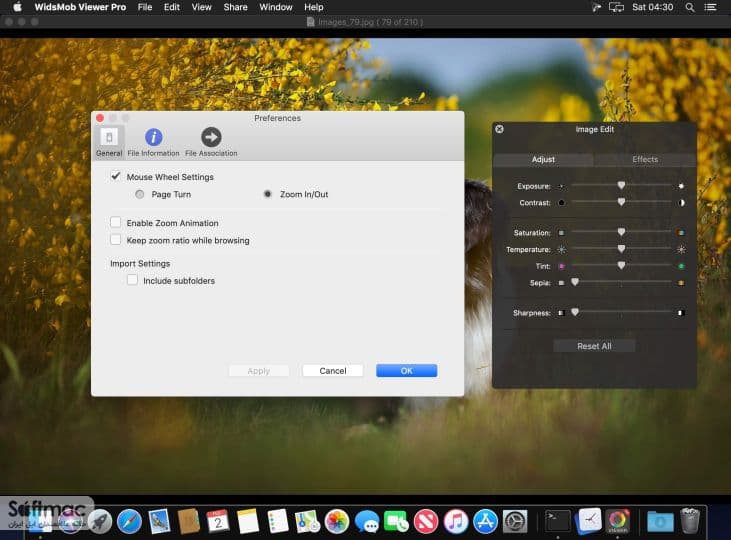Viewport: 731px width, 540px height.
Task: Click the Sharpness slider handle
Action: 575,312
